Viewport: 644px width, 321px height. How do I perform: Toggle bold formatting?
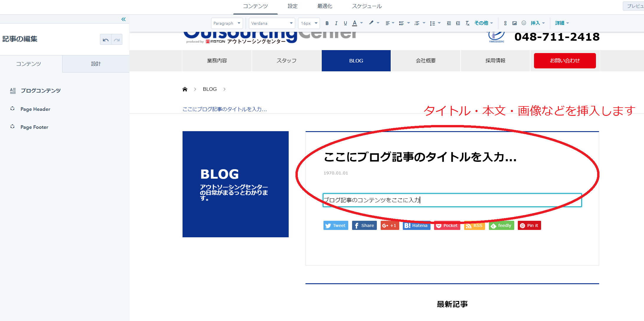click(x=327, y=23)
